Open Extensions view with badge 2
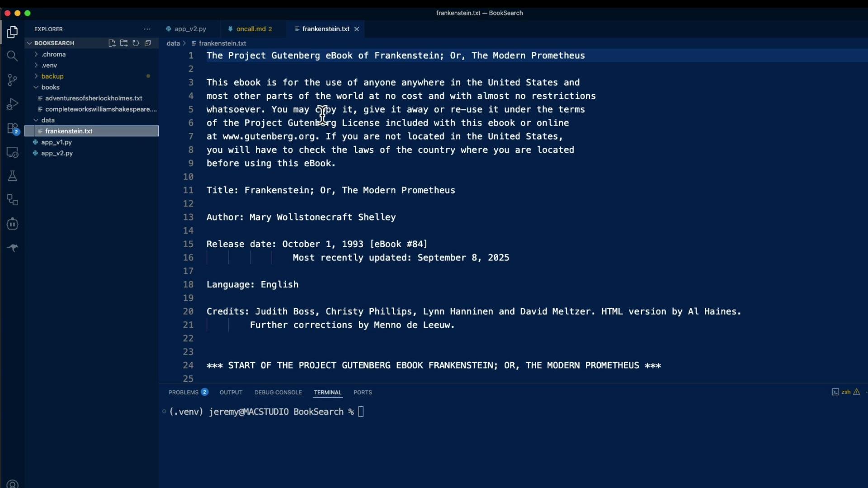Image resolution: width=868 pixels, height=488 pixels. [13, 128]
